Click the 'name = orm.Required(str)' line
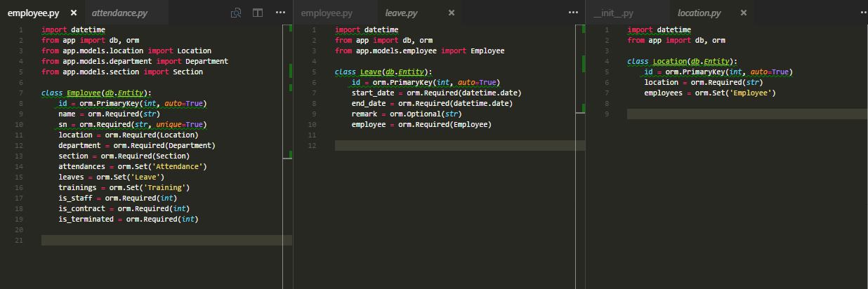868x289 pixels. (x=109, y=114)
